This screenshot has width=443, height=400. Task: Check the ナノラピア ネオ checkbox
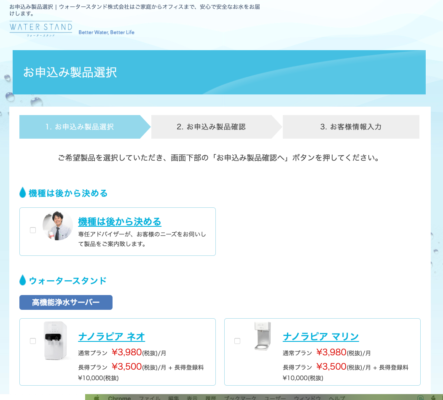(33, 341)
